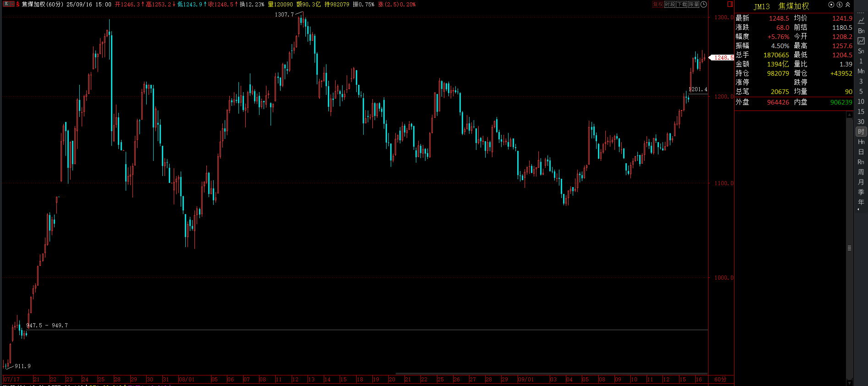Select the 日 daily period
This screenshot has height=386, width=868.
[861, 152]
